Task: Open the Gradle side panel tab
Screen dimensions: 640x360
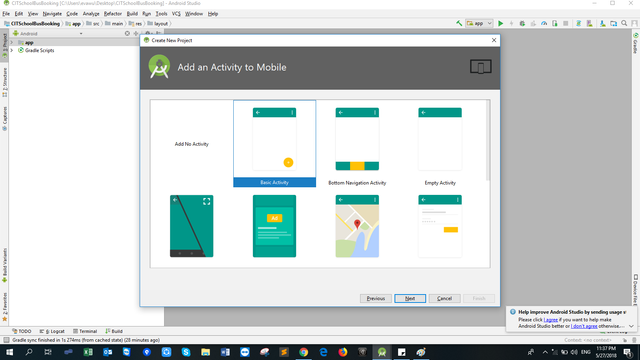Action: [x=636, y=43]
